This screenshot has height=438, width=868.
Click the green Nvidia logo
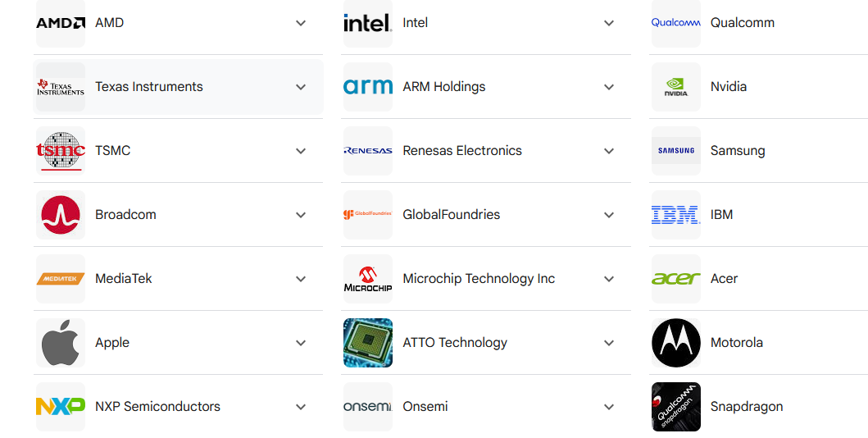click(x=676, y=87)
